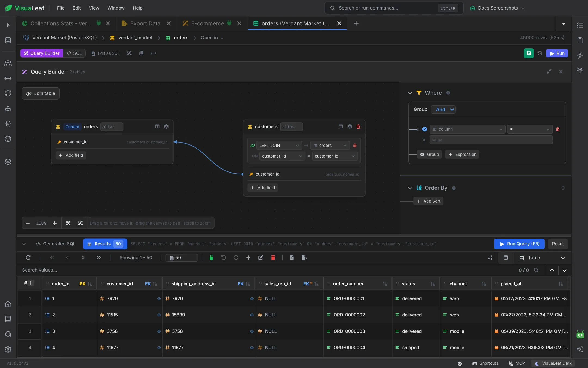Open the LEFT JOIN type dropdown
588x368 pixels.
click(x=279, y=146)
